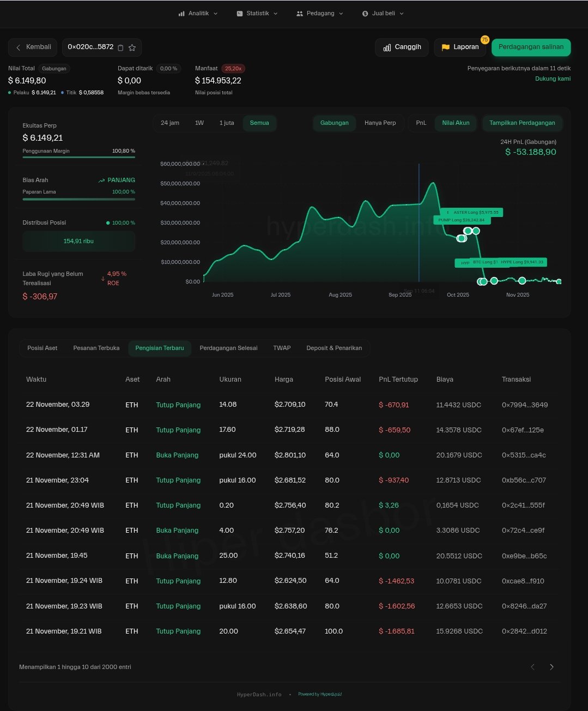Copy the wallet address with clipboard icon
The width and height of the screenshot is (588, 711).
[x=121, y=48]
